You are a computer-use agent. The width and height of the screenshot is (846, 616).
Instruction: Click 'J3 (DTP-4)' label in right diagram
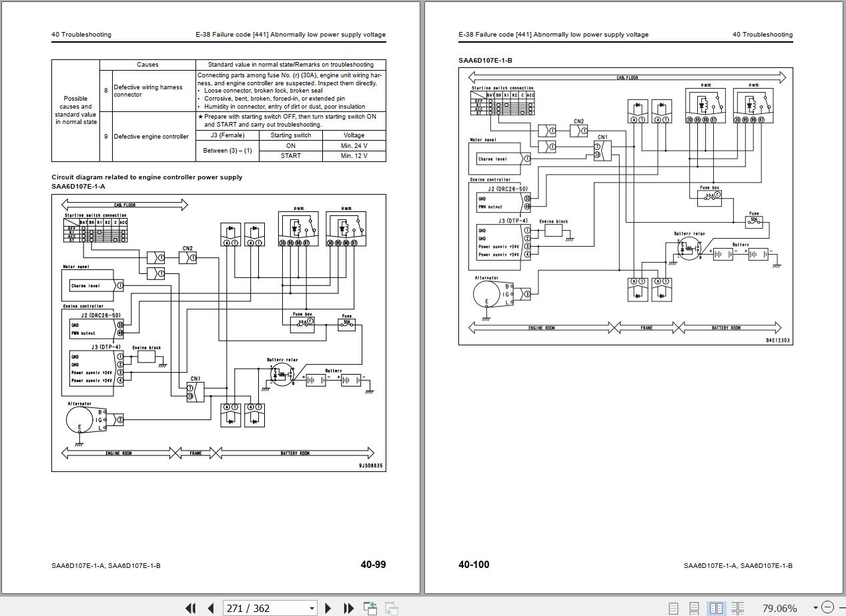[512, 221]
